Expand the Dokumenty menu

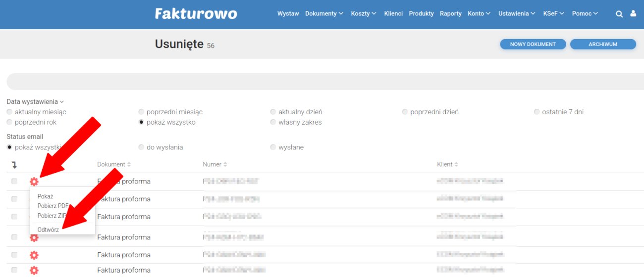(324, 14)
